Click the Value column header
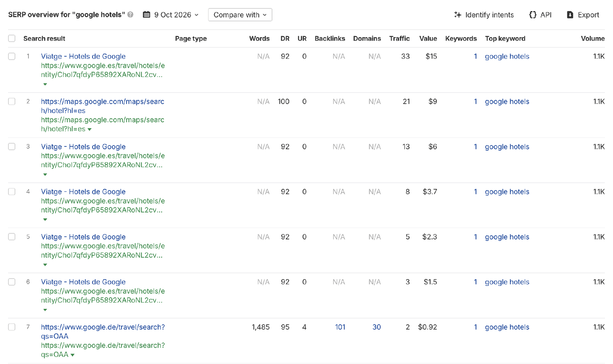 428,38
